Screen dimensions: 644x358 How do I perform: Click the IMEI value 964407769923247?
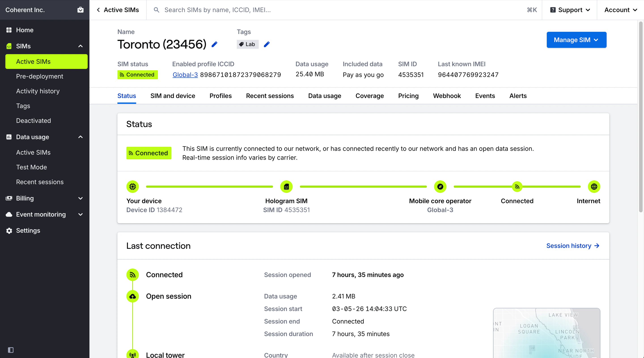(x=468, y=75)
